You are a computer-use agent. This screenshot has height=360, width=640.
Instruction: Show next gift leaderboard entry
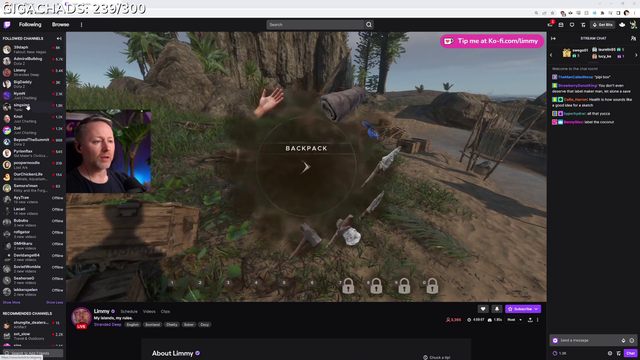pos(636,55)
